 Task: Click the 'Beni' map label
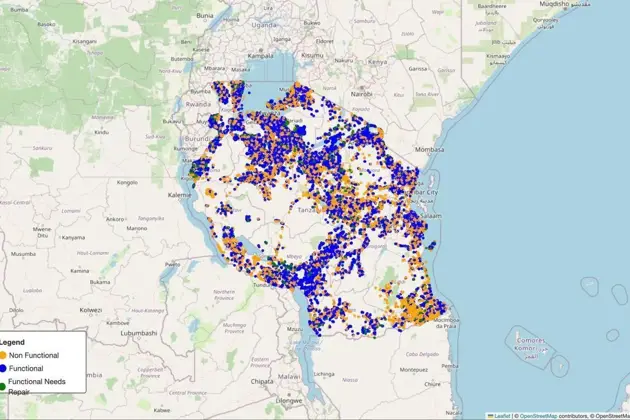click(x=186, y=42)
